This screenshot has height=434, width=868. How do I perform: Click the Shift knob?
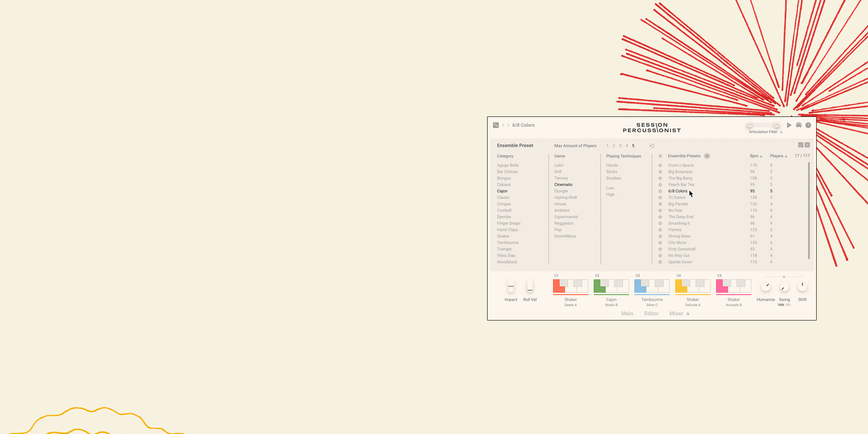pyautogui.click(x=802, y=287)
